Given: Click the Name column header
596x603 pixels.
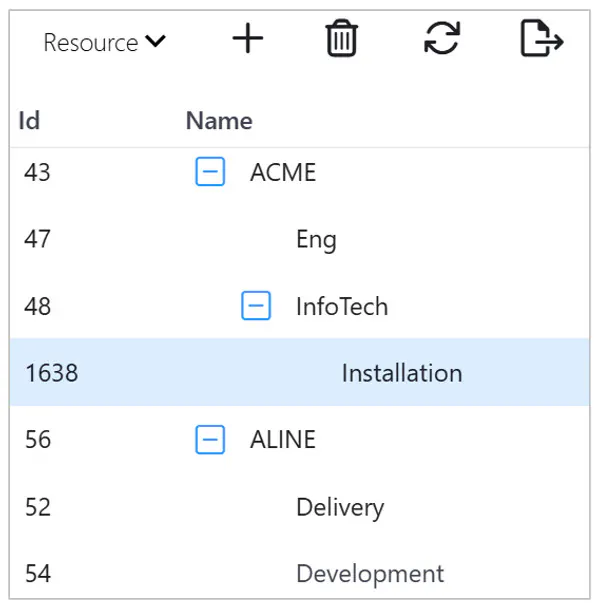Looking at the screenshot, I should [x=219, y=120].
